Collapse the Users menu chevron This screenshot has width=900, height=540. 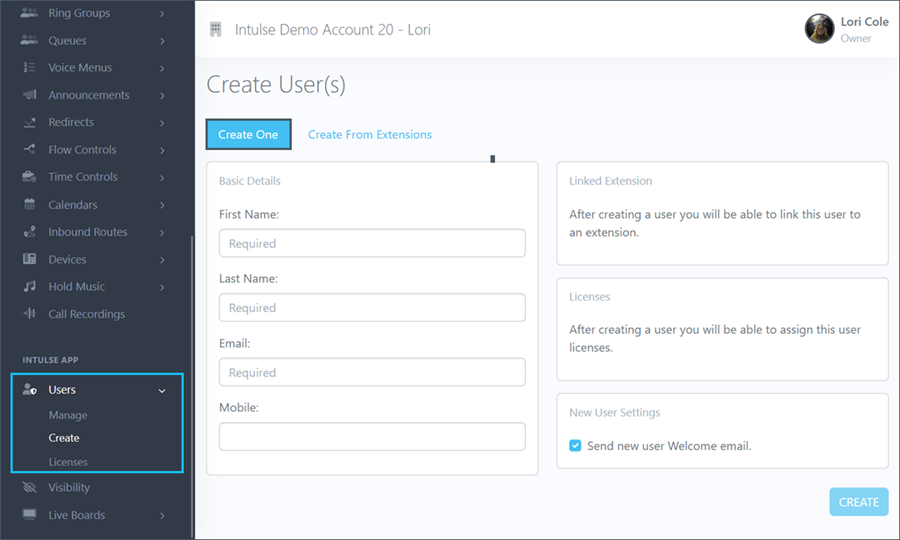[x=162, y=391]
